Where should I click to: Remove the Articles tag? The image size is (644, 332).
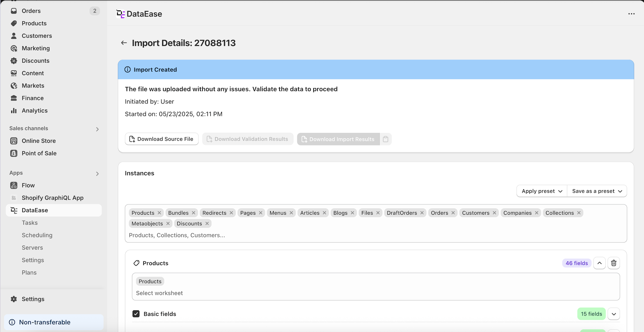(x=324, y=213)
